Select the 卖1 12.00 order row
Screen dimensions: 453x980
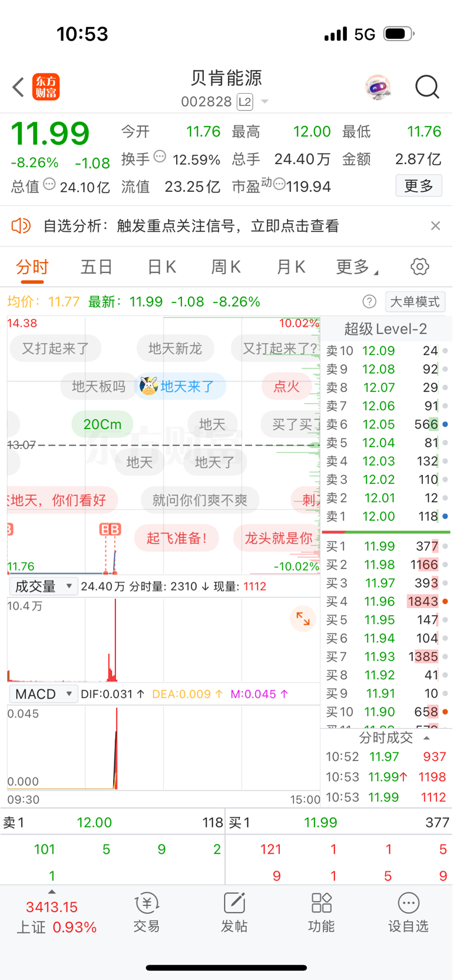386,516
